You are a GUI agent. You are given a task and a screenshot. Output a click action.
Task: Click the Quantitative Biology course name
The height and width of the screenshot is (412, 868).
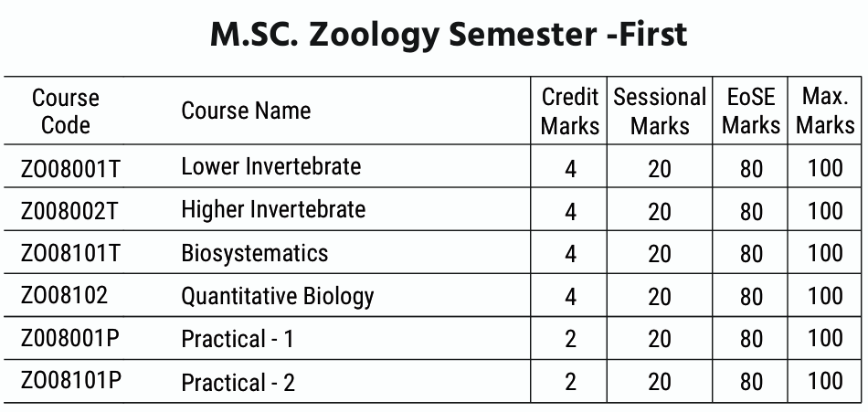pyautogui.click(x=278, y=296)
